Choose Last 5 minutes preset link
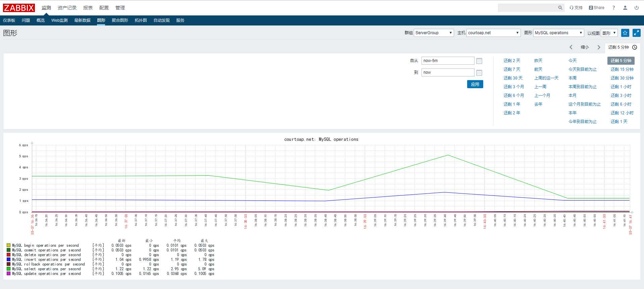 point(621,61)
